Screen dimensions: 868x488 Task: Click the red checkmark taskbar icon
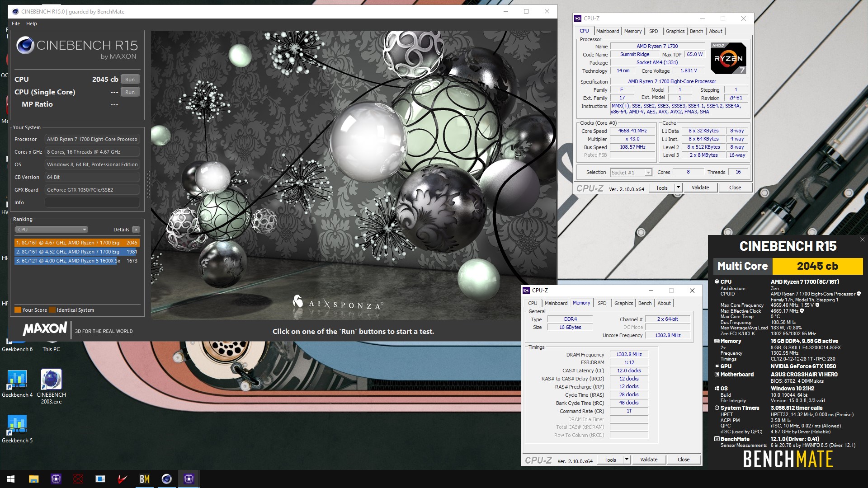click(123, 479)
